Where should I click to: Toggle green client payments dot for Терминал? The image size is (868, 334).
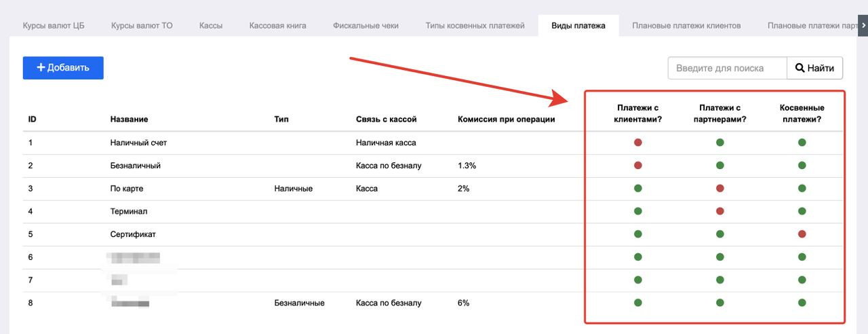pyautogui.click(x=638, y=211)
